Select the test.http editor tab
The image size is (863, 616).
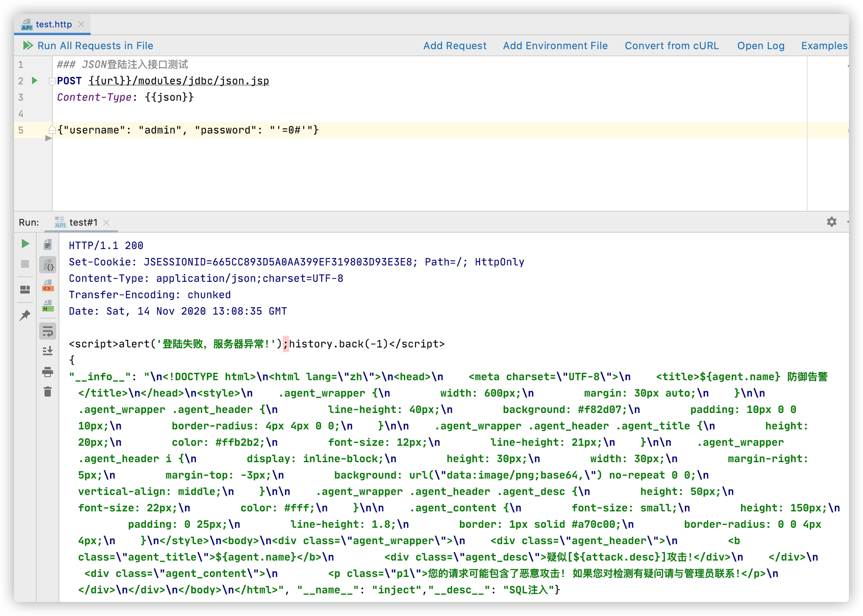point(53,24)
